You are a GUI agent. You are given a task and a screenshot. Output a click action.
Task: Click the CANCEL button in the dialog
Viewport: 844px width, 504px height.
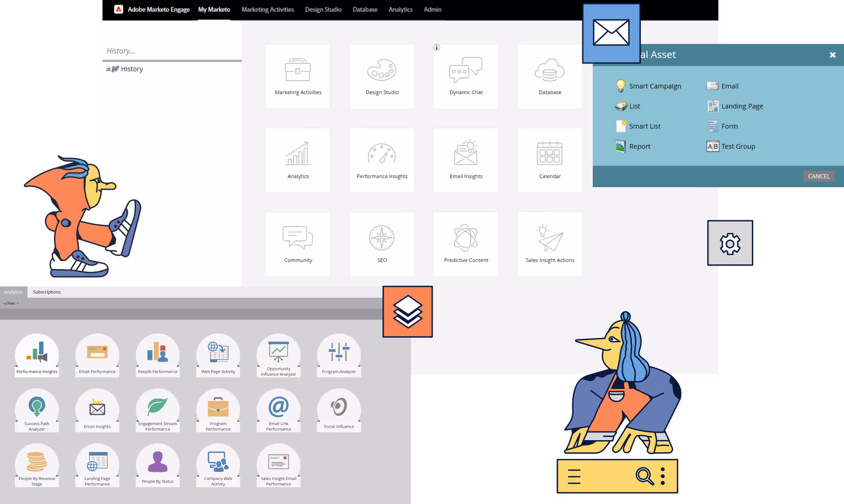[818, 176]
